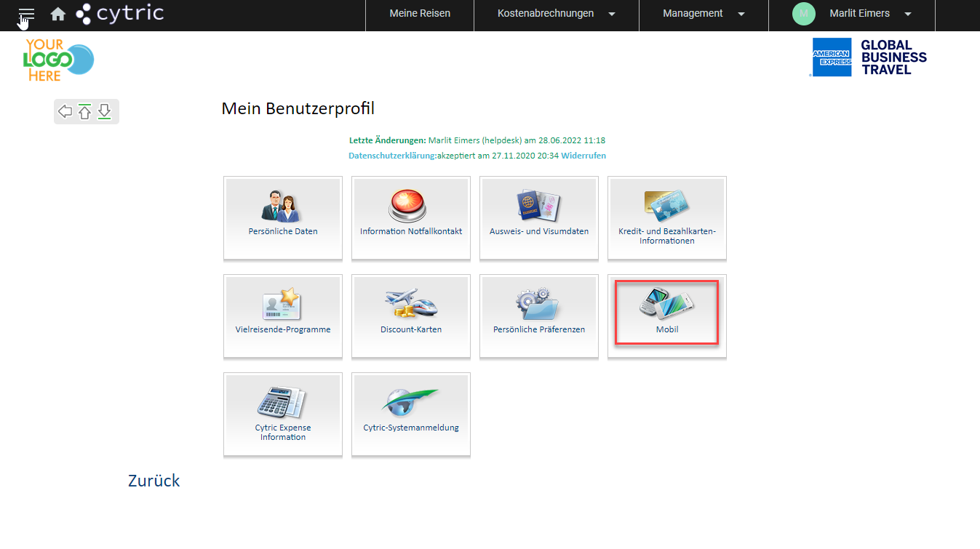Open the hamburger menu icon

click(x=27, y=14)
